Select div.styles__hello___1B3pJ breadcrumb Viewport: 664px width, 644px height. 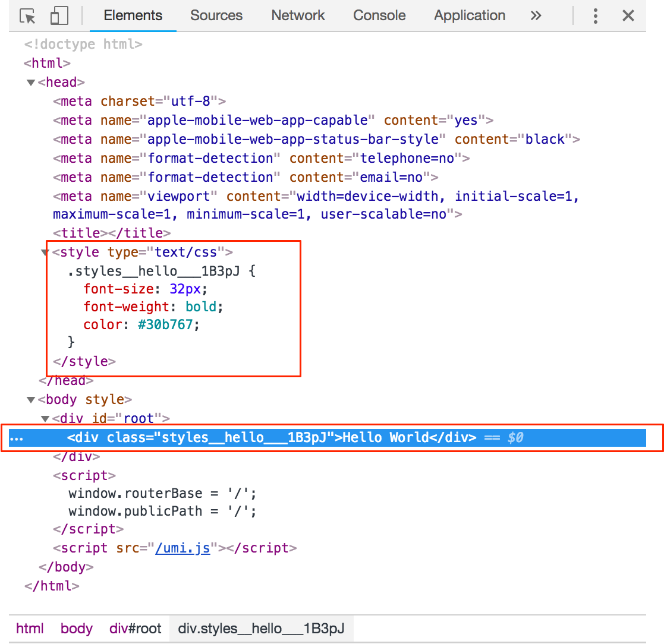[262, 629]
